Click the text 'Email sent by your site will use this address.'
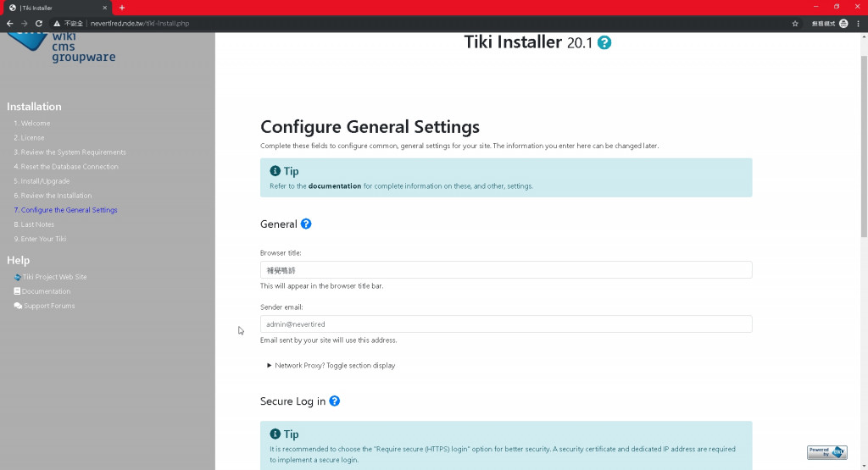 pyautogui.click(x=328, y=340)
